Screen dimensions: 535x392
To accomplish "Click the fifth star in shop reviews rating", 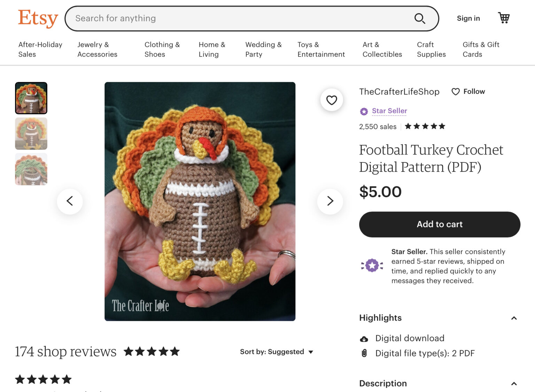I will pos(174,352).
